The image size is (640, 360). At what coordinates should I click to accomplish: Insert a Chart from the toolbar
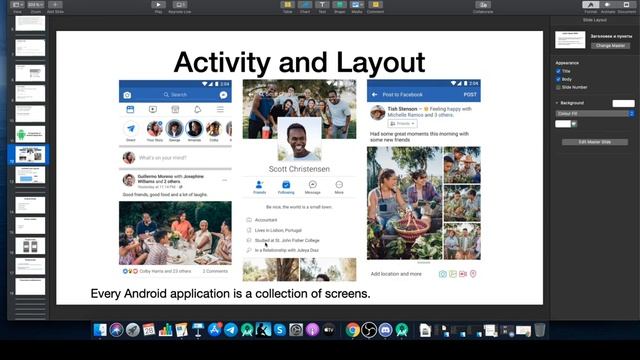[x=305, y=5]
